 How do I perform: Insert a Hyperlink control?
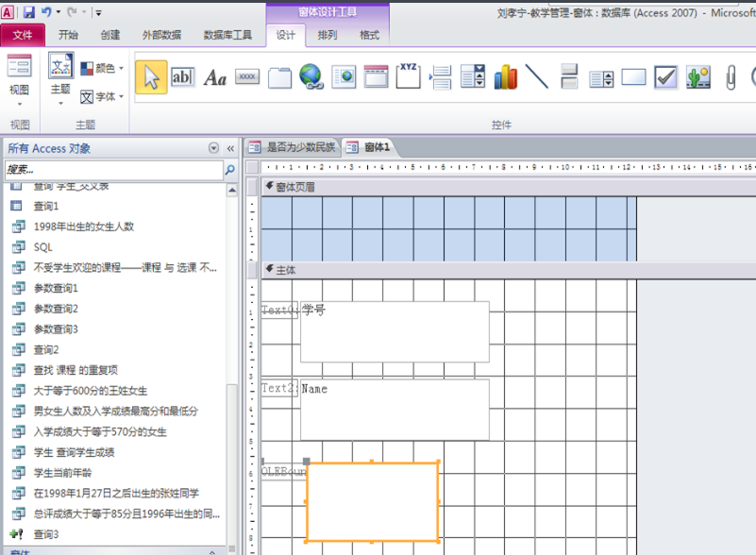pyautogui.click(x=311, y=77)
